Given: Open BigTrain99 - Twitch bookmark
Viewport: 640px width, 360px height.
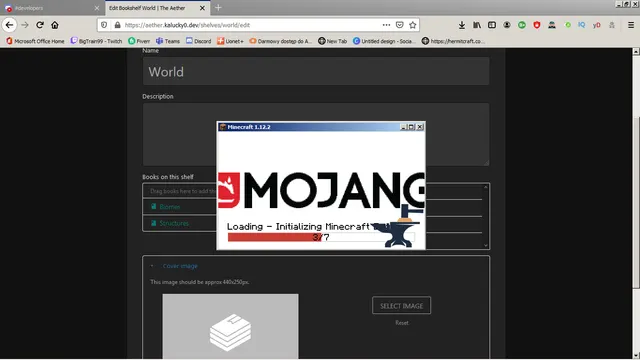Looking at the screenshot, I should [96, 41].
